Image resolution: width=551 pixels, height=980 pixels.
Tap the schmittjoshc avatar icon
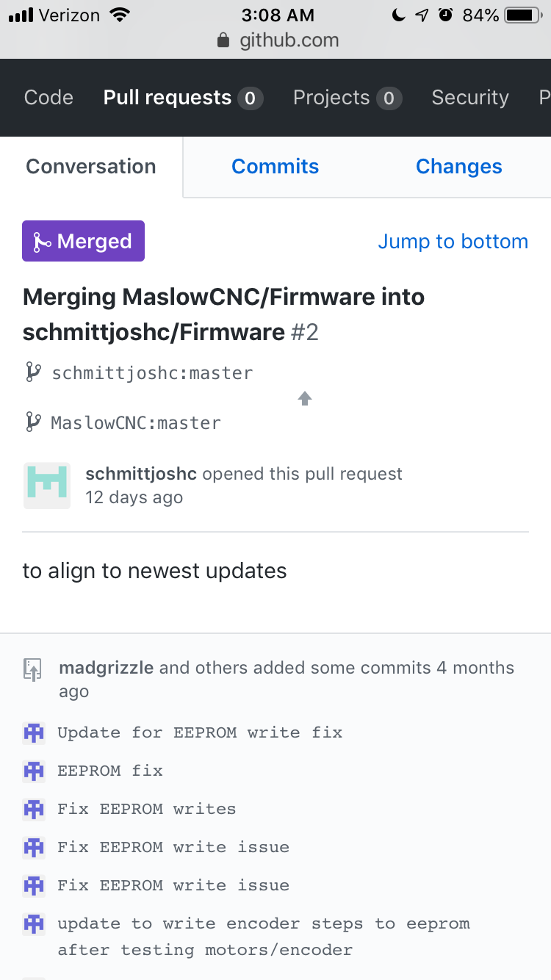point(47,486)
